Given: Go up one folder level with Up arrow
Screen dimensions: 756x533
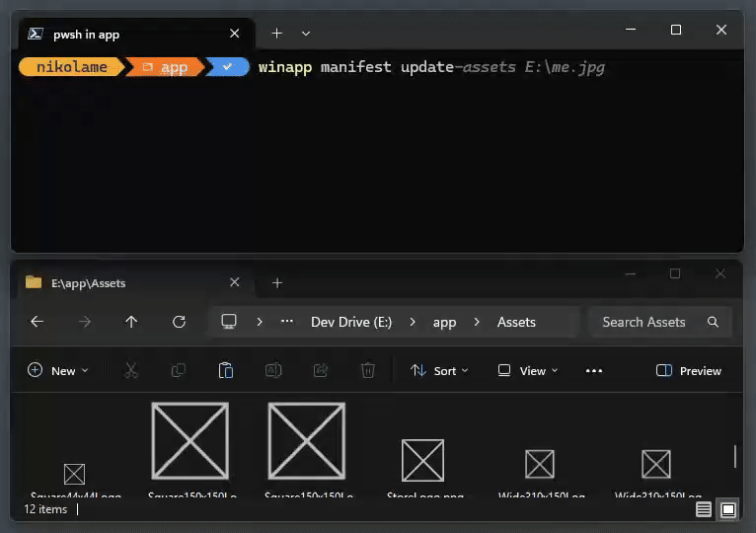Looking at the screenshot, I should point(131,322).
